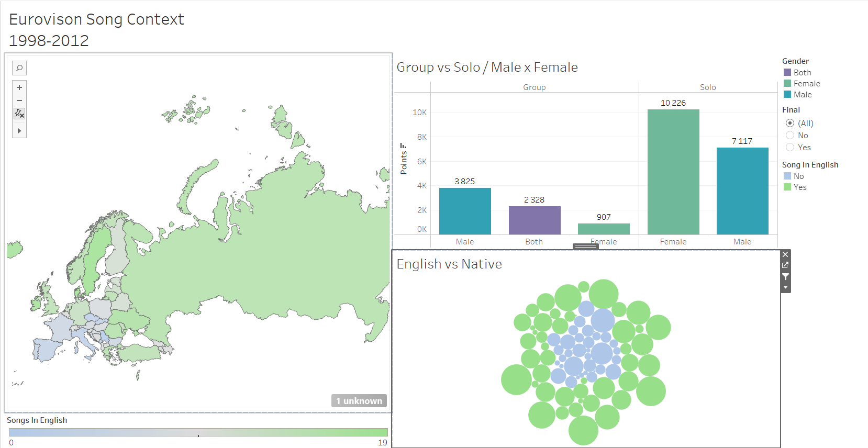Click the Group column header
The image size is (868, 448).
click(534, 87)
